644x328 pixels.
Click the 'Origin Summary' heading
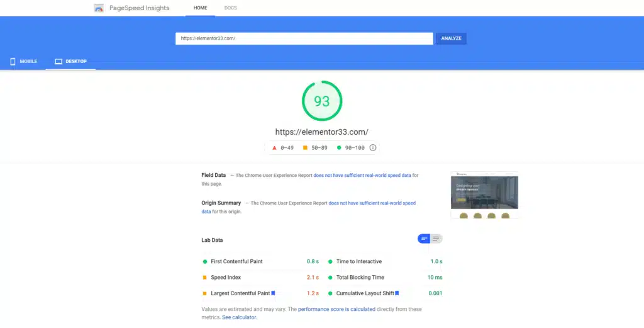[221, 203]
